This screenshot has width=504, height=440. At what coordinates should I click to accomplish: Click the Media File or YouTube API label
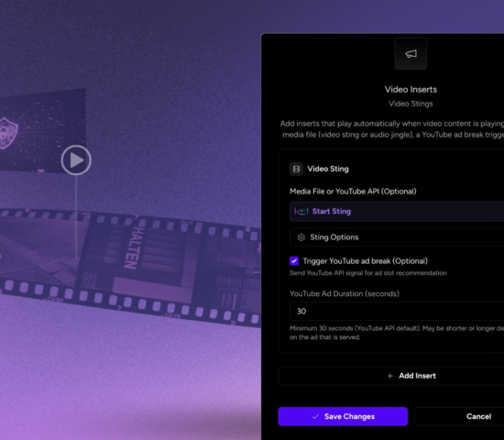coord(353,192)
